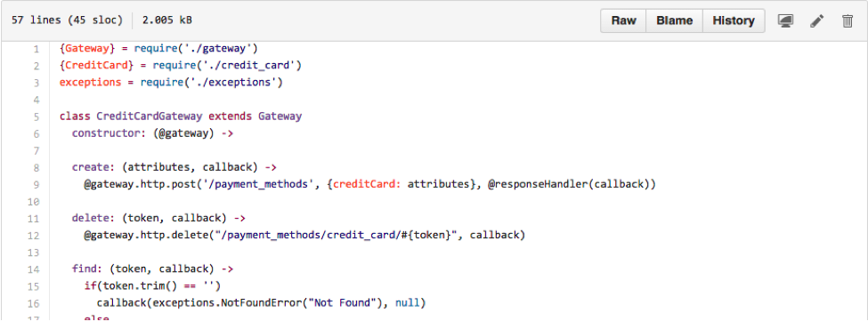Open the Blame view
The width and height of the screenshot is (868, 321).
pos(674,21)
